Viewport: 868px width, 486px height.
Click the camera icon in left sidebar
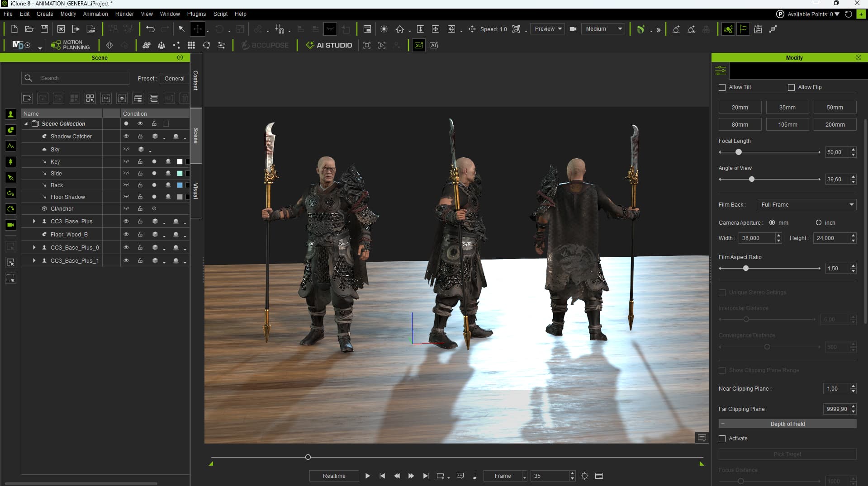click(x=10, y=225)
